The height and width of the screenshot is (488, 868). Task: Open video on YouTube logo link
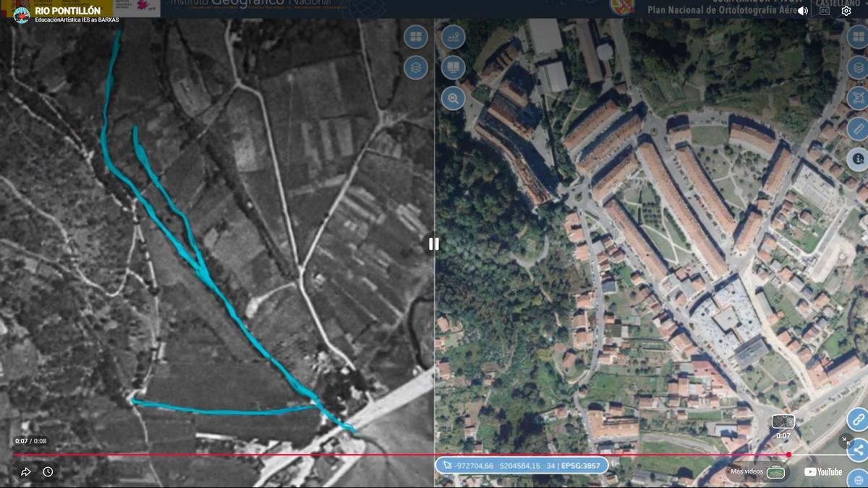823,472
